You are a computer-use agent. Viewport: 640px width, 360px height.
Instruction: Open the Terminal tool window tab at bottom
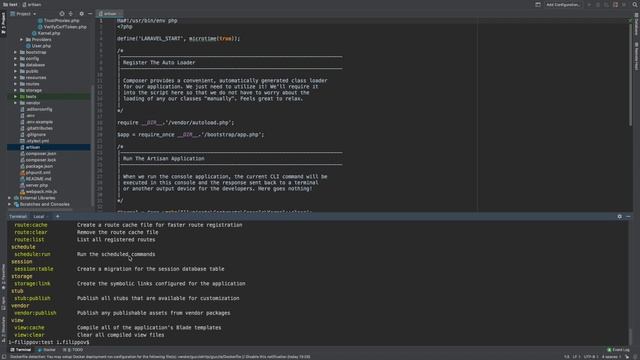point(21,350)
